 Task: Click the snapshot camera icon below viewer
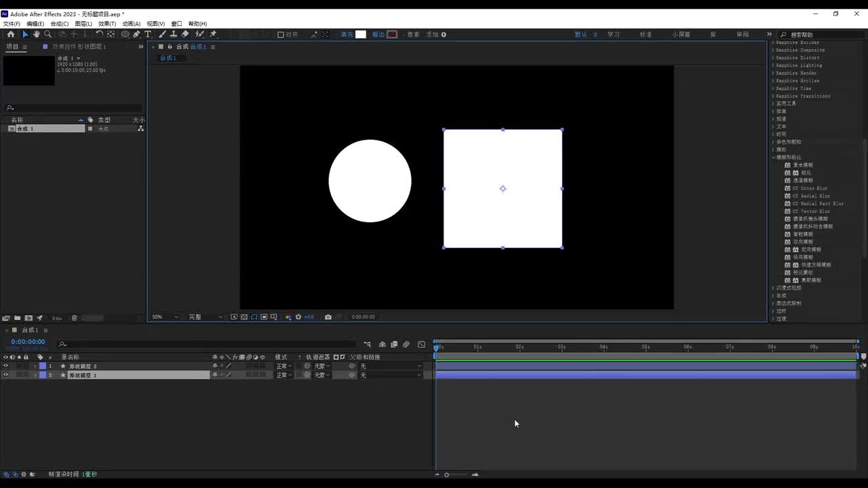pos(328,317)
